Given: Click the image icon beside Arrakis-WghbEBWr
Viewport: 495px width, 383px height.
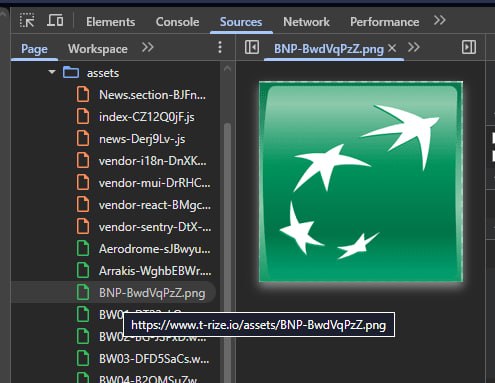Looking at the screenshot, I should pyautogui.click(x=83, y=271).
